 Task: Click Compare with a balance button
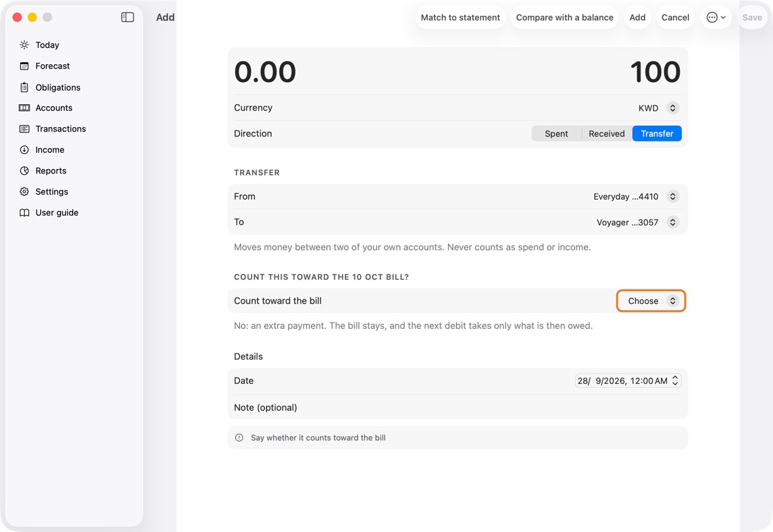pyautogui.click(x=565, y=17)
